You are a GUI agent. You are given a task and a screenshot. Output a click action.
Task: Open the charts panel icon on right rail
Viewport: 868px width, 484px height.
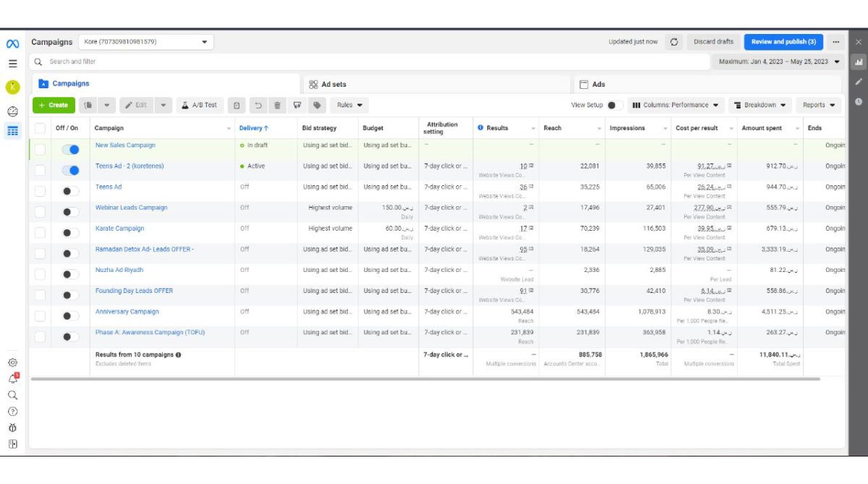(859, 62)
